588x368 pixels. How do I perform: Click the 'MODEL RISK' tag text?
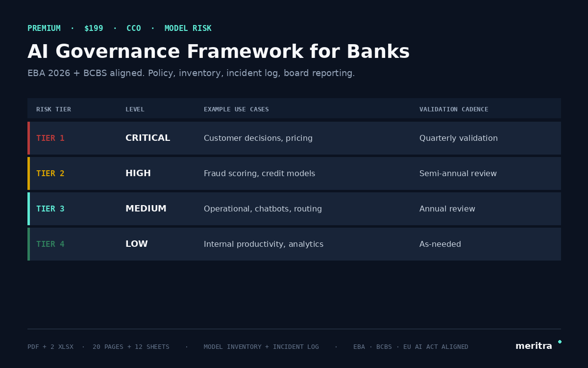click(x=188, y=28)
